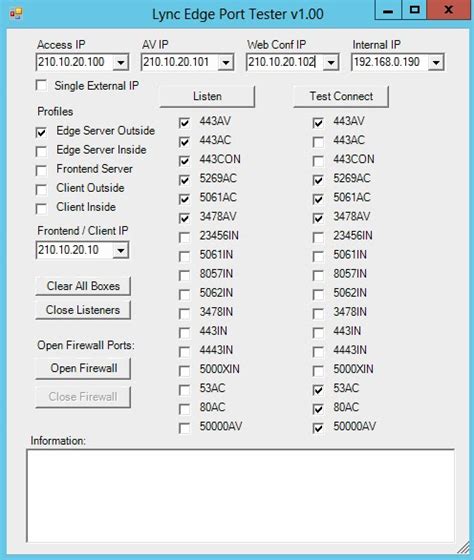Check 4443IN in the Listen column

[x=184, y=352]
